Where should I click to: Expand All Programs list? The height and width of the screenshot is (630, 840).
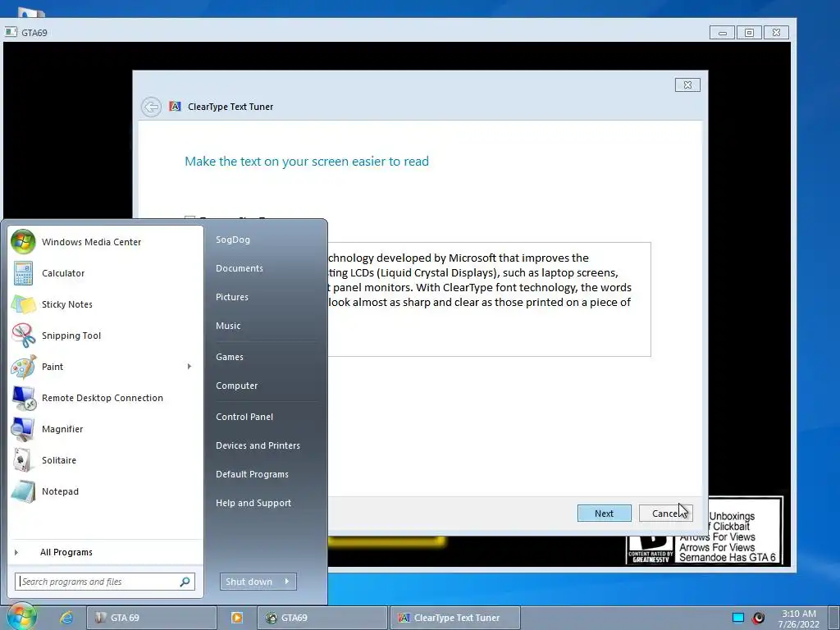pyautogui.click(x=66, y=552)
